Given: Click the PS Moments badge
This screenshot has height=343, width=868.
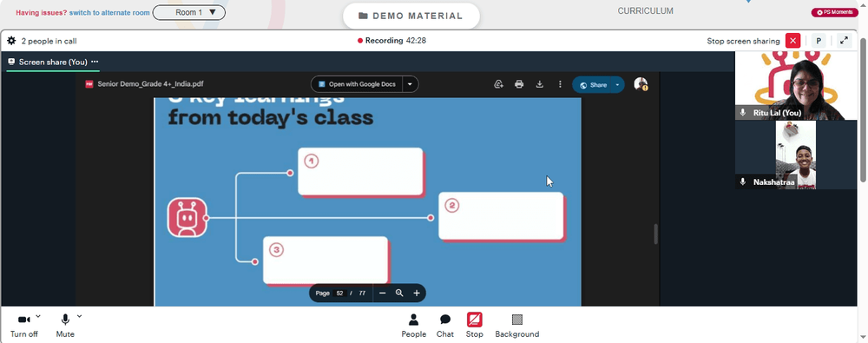Looking at the screenshot, I should (x=834, y=12).
